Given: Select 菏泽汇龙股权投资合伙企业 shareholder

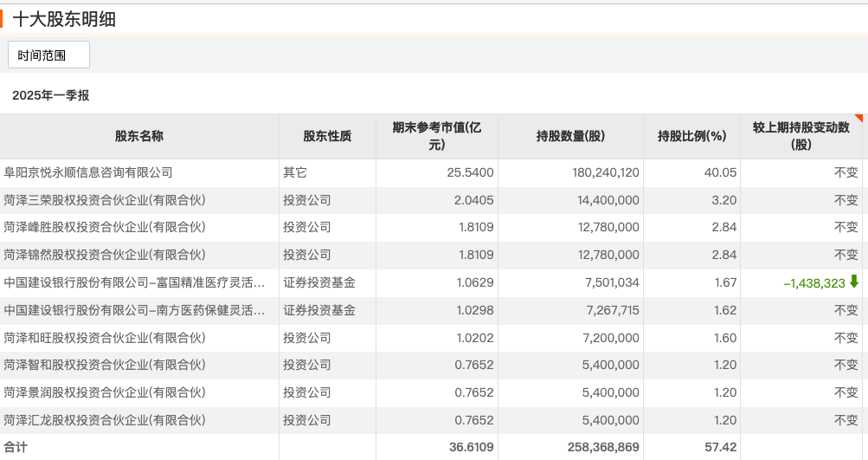Looking at the screenshot, I should pos(105,421).
